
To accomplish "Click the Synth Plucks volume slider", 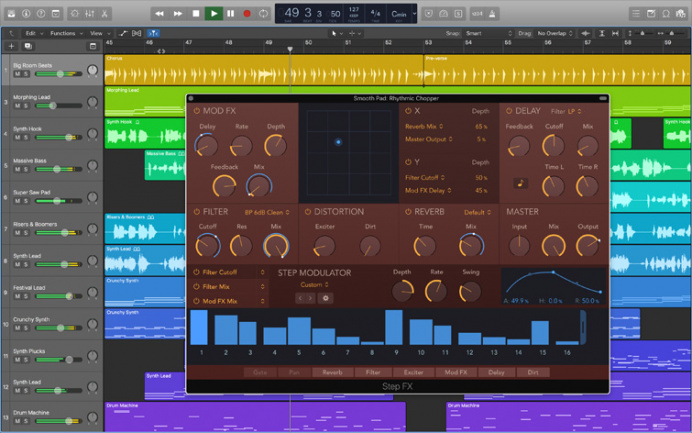I will 58,360.
